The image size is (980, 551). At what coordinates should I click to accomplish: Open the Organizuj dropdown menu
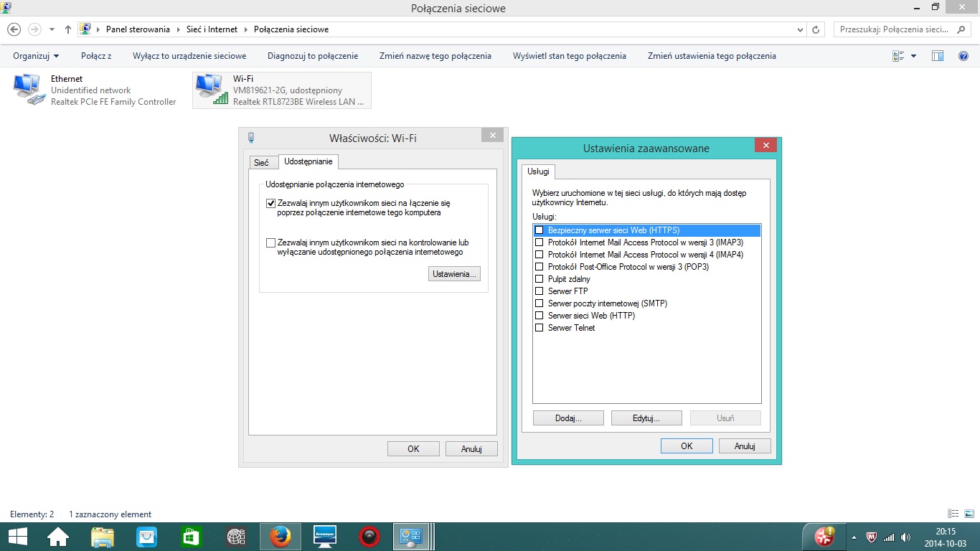click(x=36, y=56)
